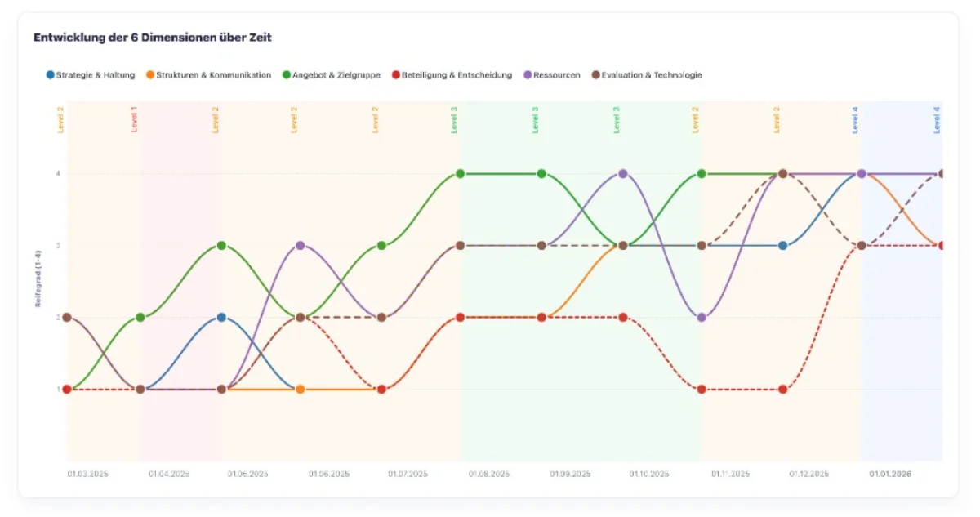Click the Beteiligung & Entscheidung legend label
980x517 pixels.
click(x=457, y=75)
